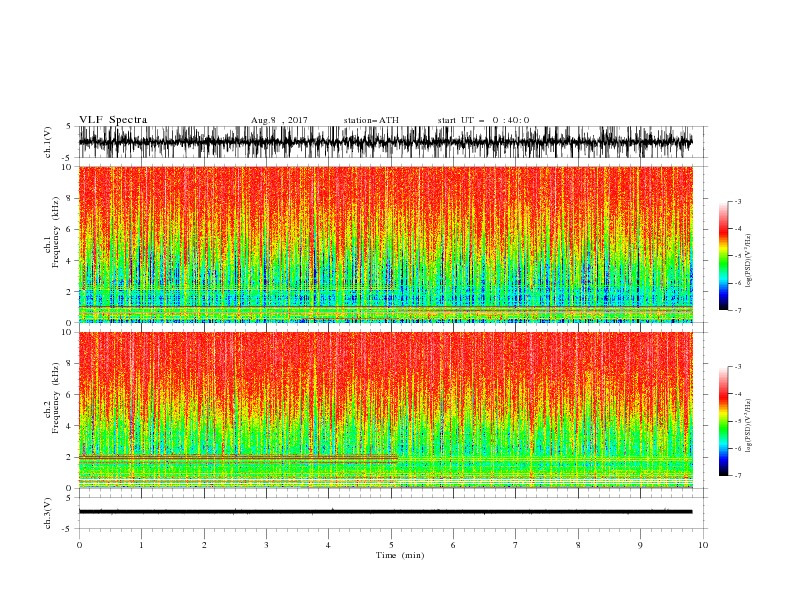792x612 pixels.
Task: Click the "8" kHz tick on ch.2 spectrogram
Action: [x=70, y=363]
